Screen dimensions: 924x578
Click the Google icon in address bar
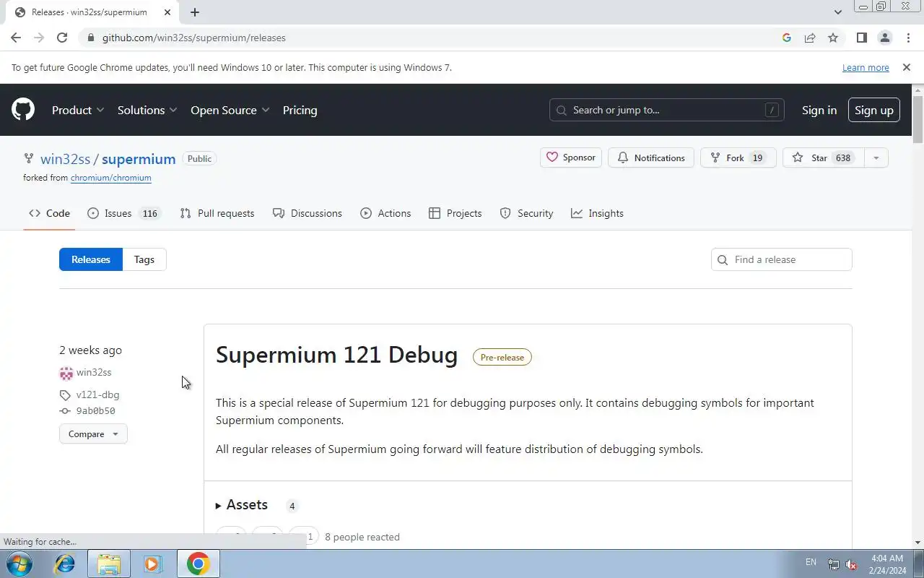tap(787, 38)
